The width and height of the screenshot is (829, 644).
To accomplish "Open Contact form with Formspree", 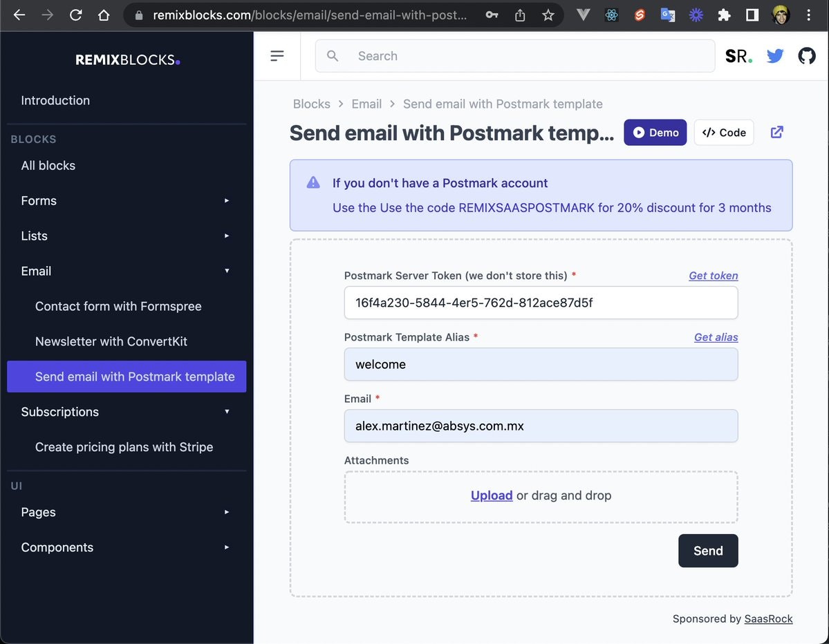I will pos(127,306).
